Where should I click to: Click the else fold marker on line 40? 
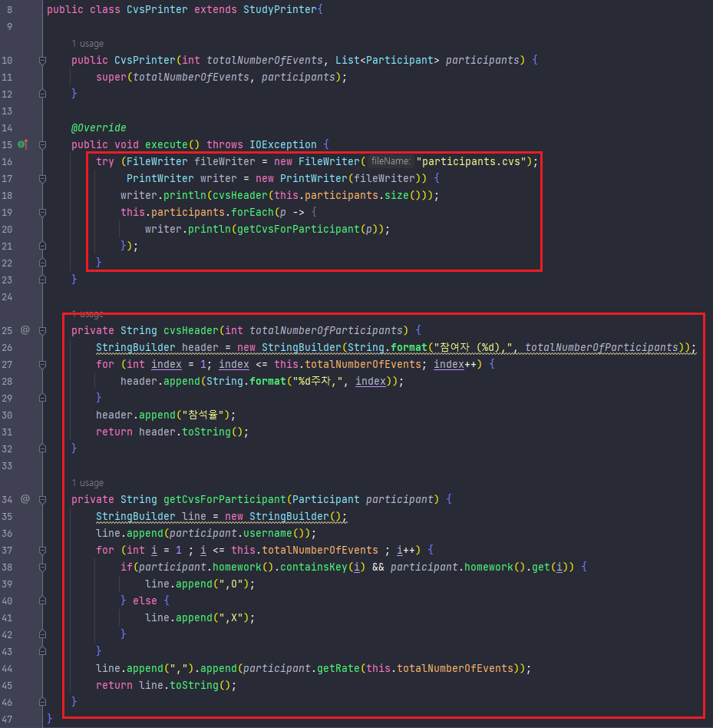click(43, 601)
